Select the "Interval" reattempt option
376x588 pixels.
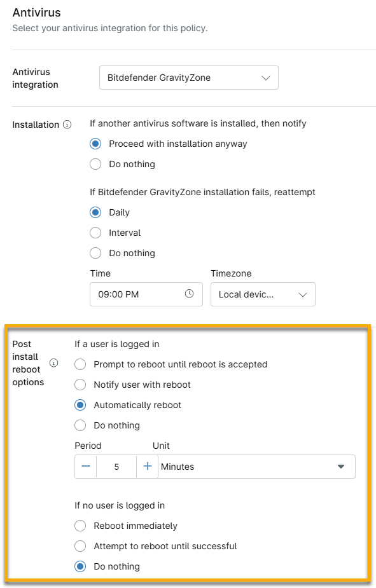95,233
